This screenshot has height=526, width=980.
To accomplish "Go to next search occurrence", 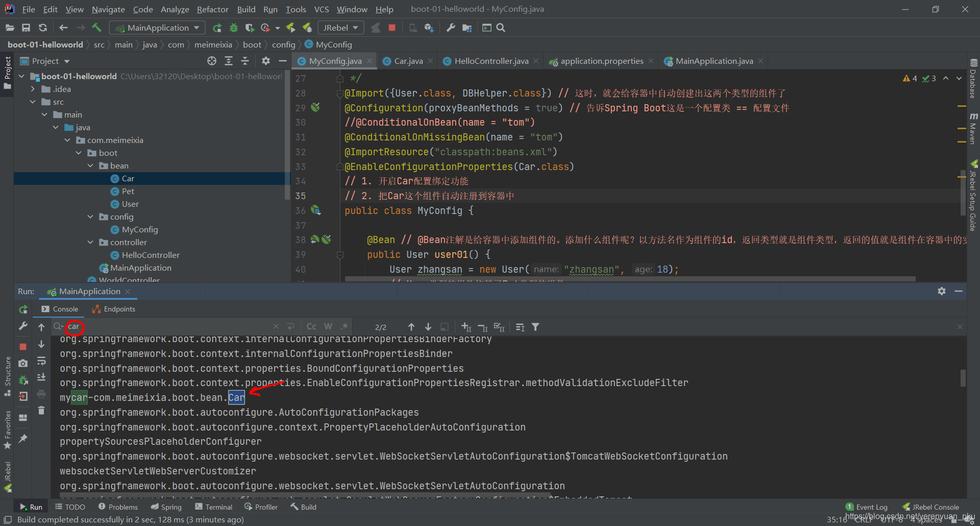I will coord(428,327).
